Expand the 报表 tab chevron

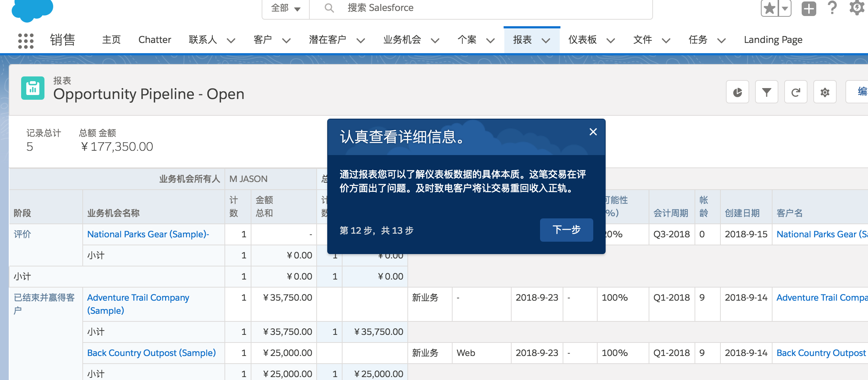546,40
